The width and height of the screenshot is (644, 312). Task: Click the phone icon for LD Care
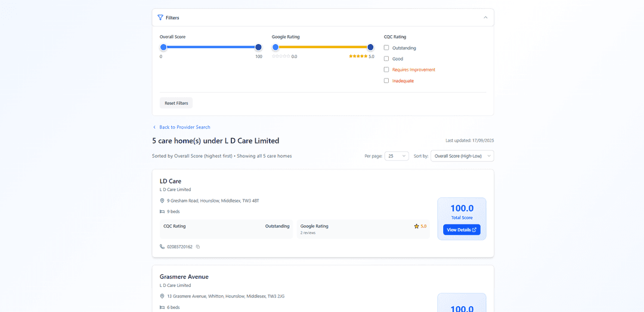(x=162, y=247)
